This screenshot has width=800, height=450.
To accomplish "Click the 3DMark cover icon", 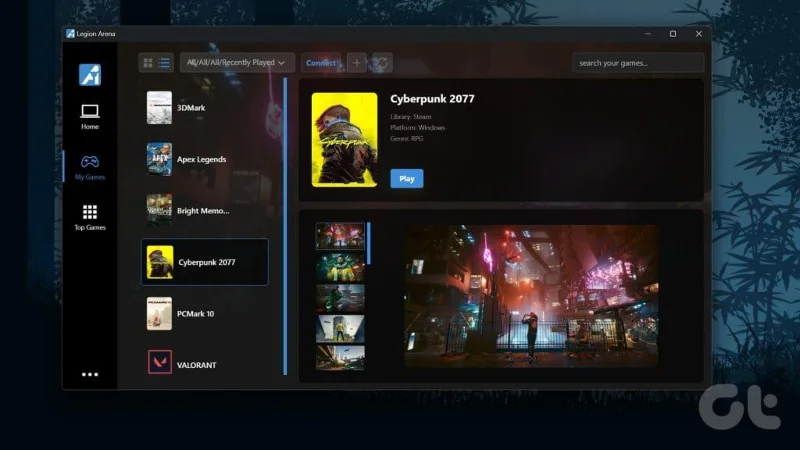I will click(x=159, y=108).
